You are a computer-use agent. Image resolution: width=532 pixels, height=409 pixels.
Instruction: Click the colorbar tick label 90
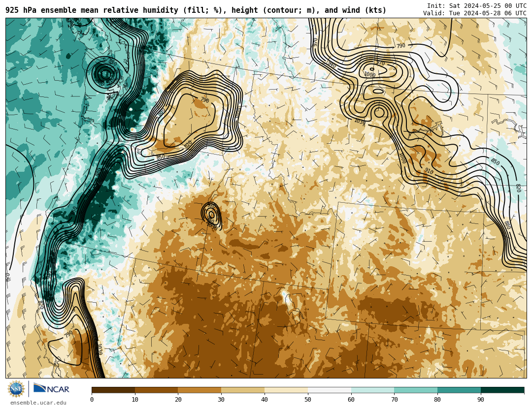(481, 400)
